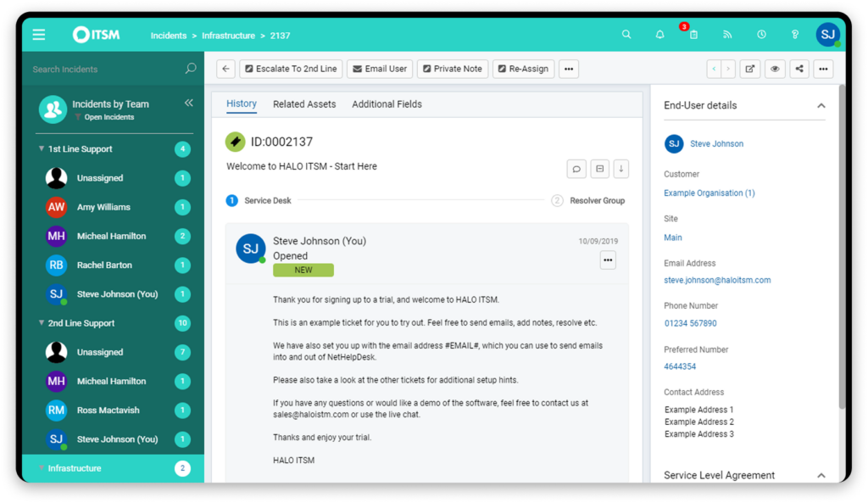Open the Open Incidents filter
Image resolution: width=868 pixels, height=503 pixels.
[104, 117]
